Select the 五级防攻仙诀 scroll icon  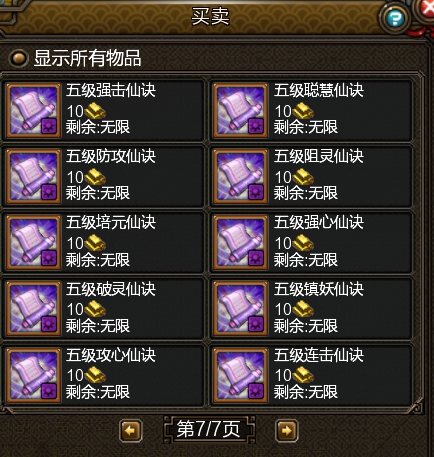(33, 176)
